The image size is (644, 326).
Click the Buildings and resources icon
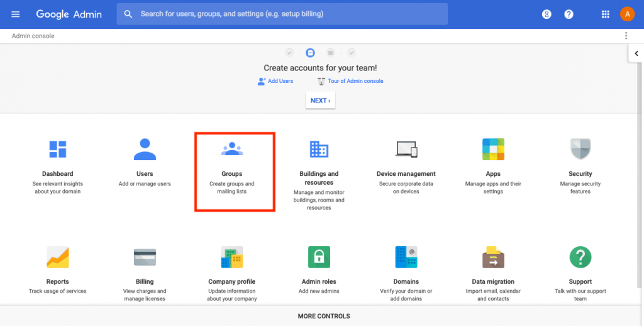click(319, 149)
